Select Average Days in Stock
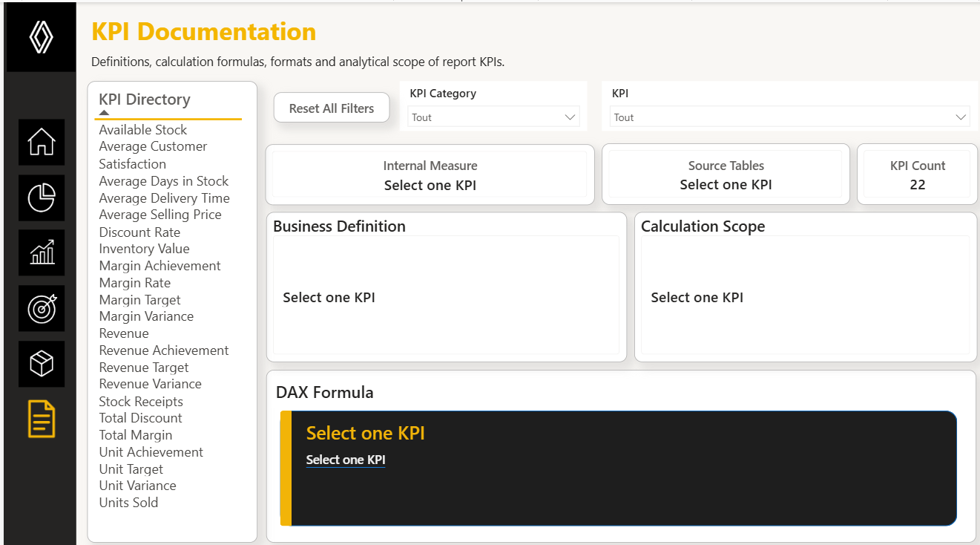 tap(164, 181)
